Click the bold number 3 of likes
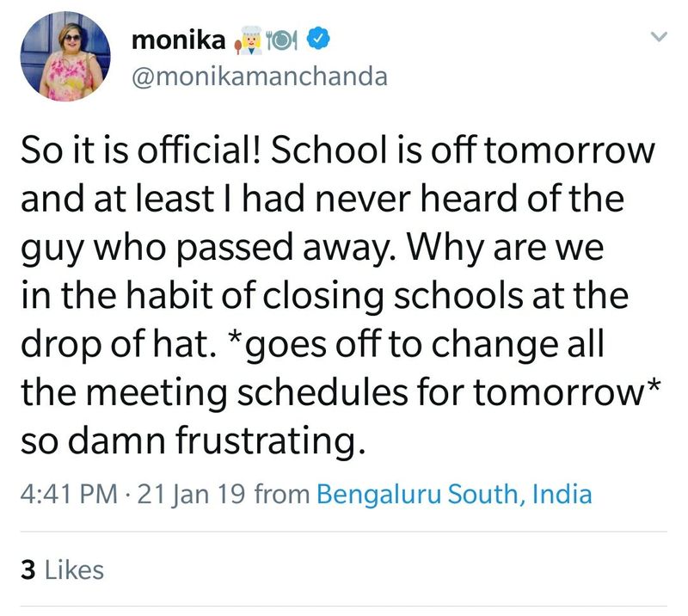Viewport: 688px width, 616px height. 28,570
